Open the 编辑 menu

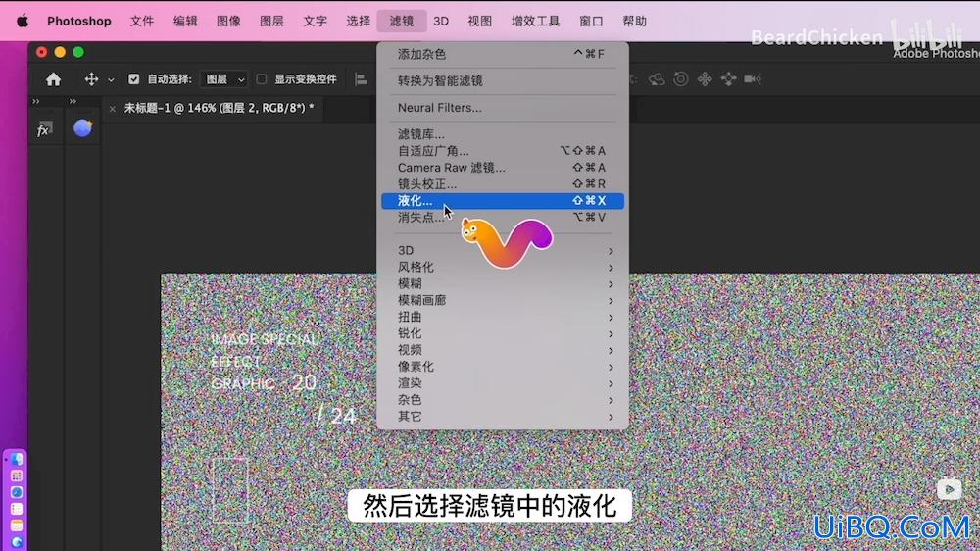pyautogui.click(x=185, y=21)
